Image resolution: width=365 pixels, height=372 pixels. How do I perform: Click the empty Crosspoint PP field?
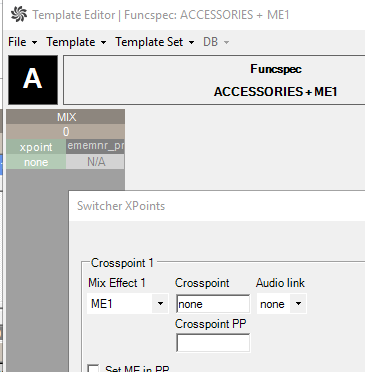213,343
